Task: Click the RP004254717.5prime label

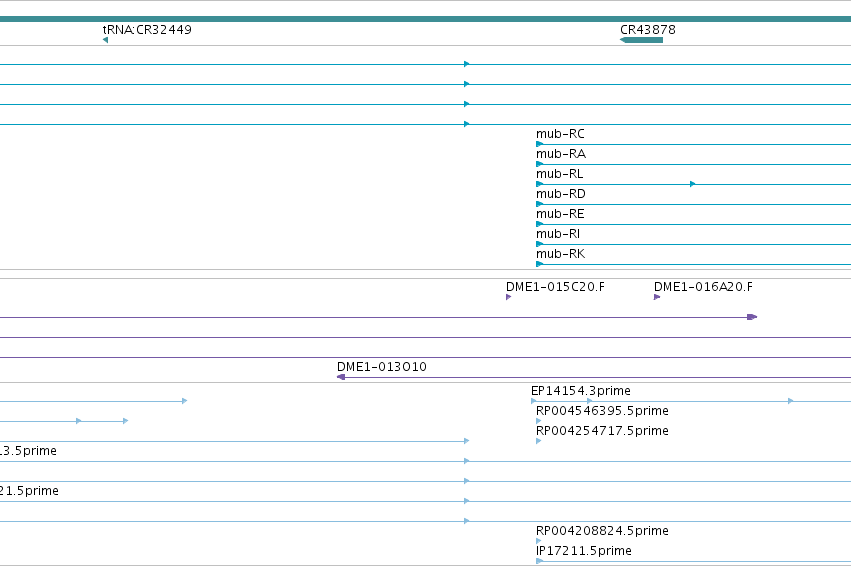Action: pyautogui.click(x=602, y=431)
